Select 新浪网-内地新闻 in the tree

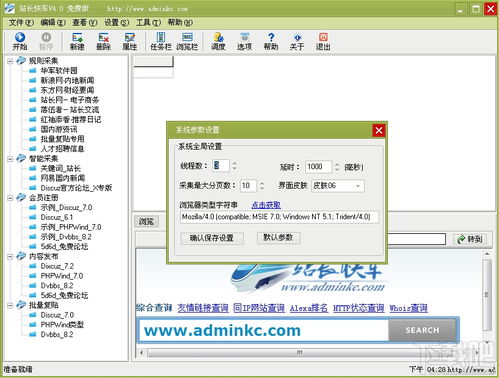click(x=67, y=80)
